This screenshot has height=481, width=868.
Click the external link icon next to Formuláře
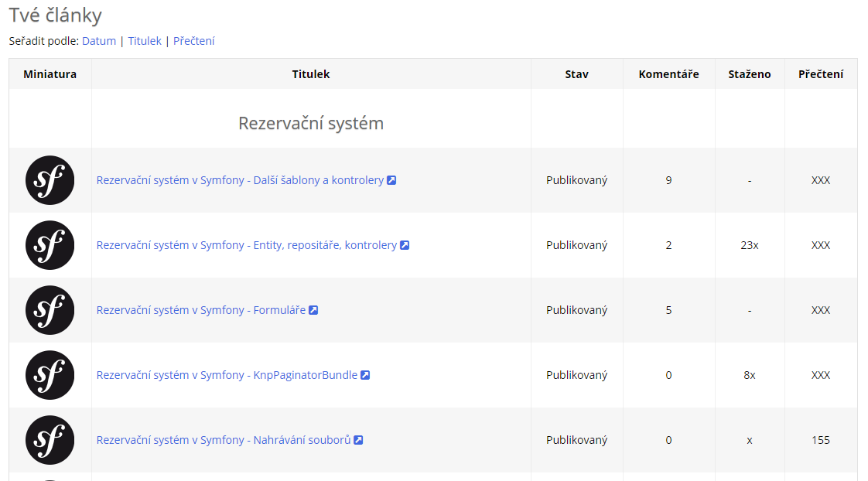tap(313, 310)
